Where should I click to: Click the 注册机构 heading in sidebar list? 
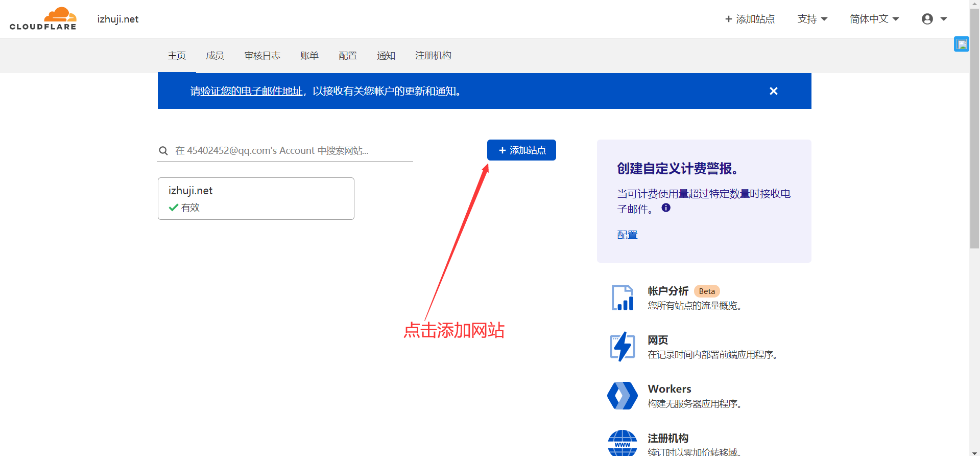pos(668,438)
